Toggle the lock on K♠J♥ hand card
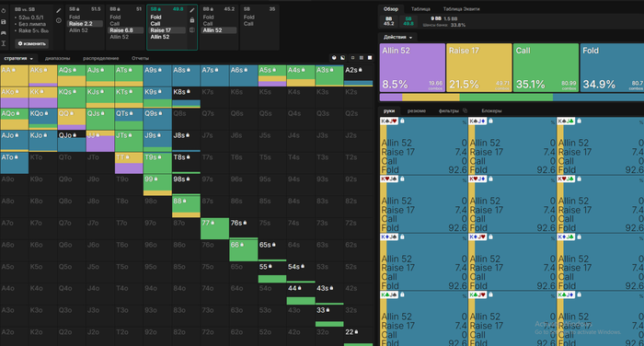This screenshot has width=644, height=346. coord(403,121)
